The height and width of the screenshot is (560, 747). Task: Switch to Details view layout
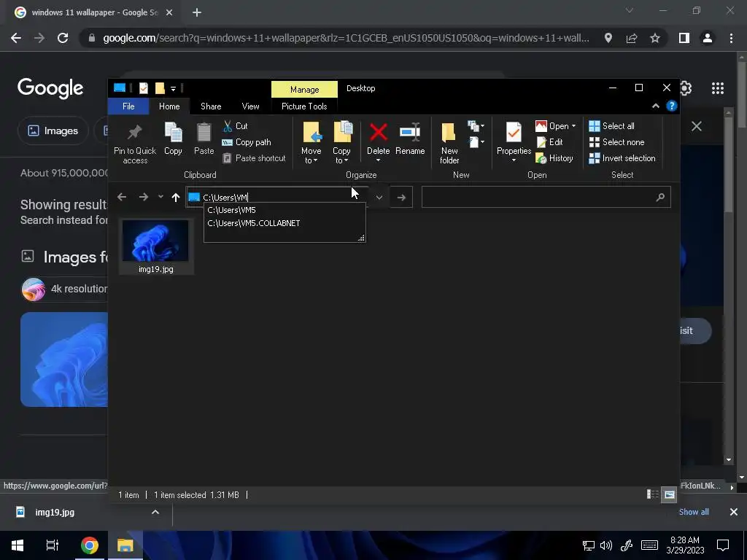click(653, 494)
